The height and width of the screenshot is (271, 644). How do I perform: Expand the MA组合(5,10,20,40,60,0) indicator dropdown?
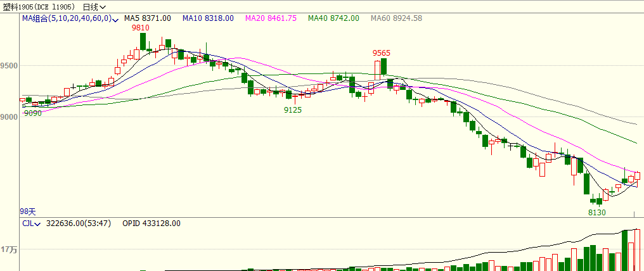click(x=70, y=18)
